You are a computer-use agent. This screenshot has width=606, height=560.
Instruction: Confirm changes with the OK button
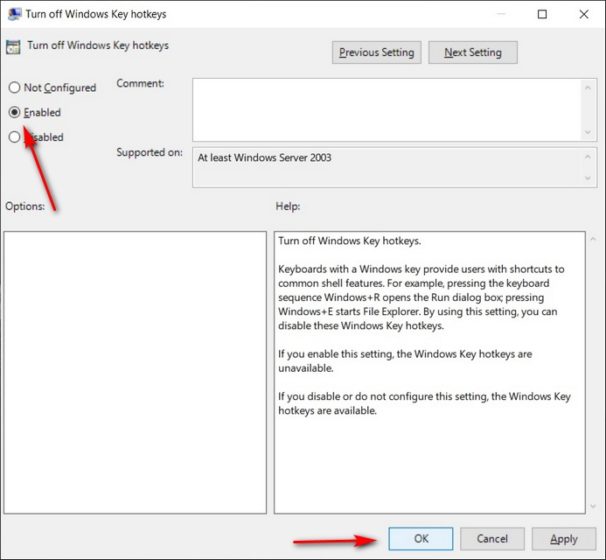[421, 538]
